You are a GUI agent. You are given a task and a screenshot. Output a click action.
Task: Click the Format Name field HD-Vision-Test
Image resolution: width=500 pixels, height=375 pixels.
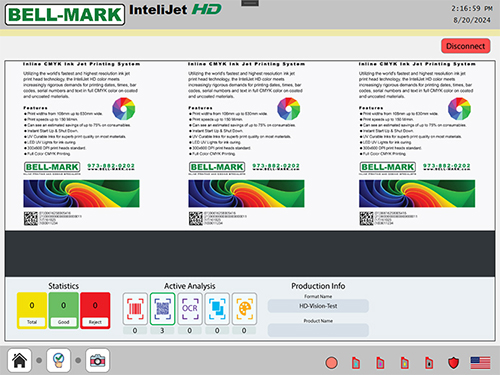click(318, 306)
